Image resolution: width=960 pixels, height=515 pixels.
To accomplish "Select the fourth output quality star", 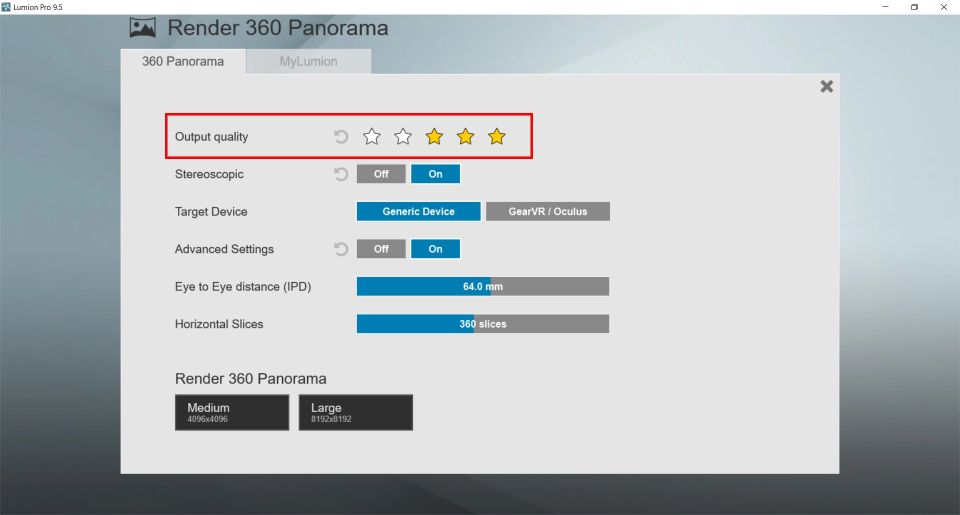I will click(x=465, y=137).
